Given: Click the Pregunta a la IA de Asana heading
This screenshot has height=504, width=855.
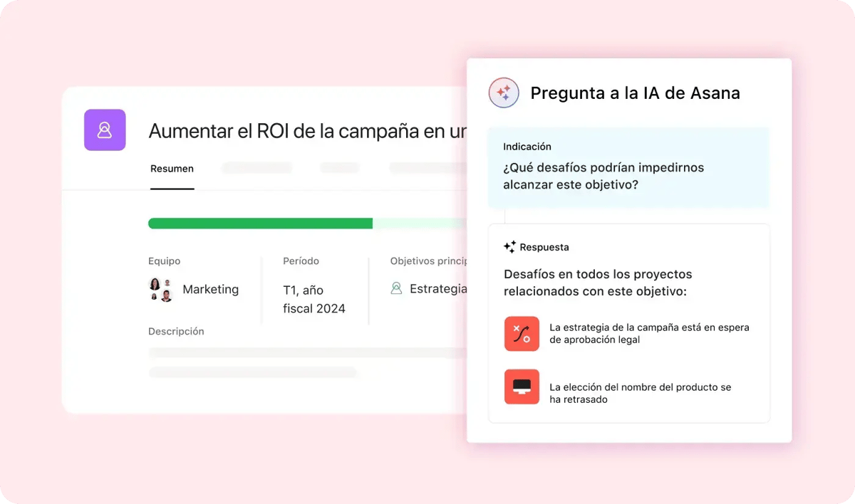Looking at the screenshot, I should (x=635, y=93).
